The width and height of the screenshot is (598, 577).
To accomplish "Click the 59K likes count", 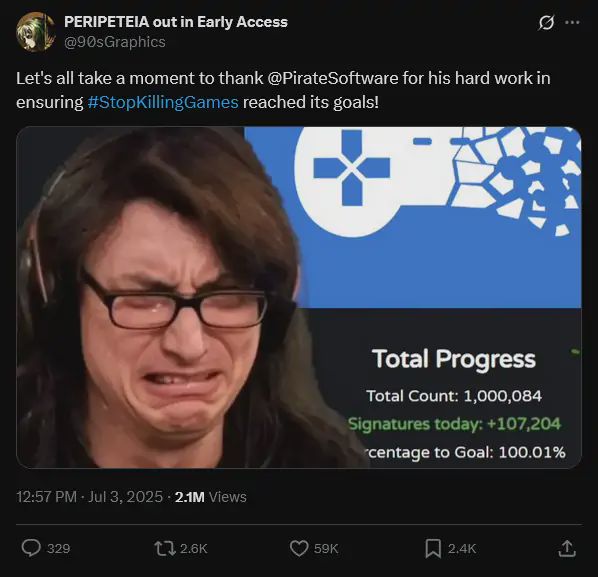I will pos(326,548).
